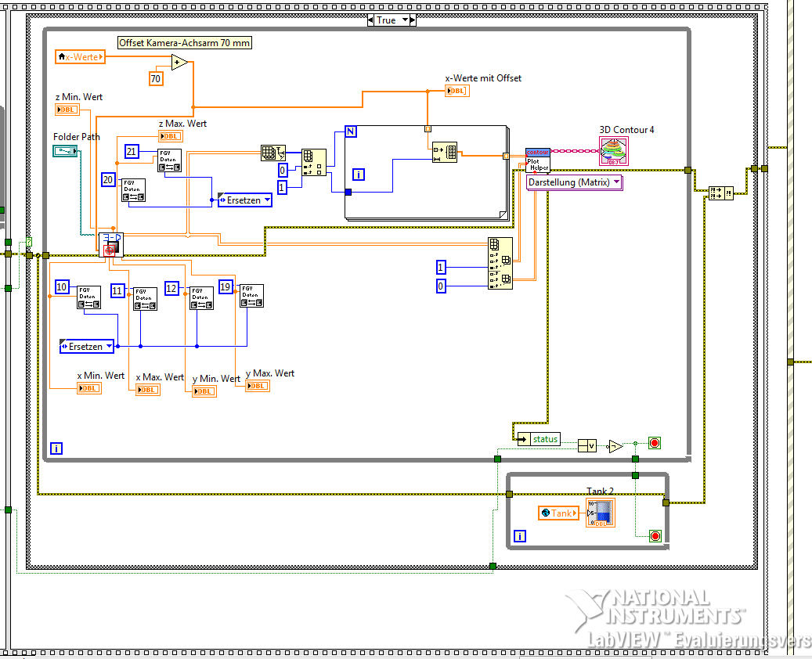
Task: Open the lower Ersetzen enum dropdown
Action: (109, 346)
